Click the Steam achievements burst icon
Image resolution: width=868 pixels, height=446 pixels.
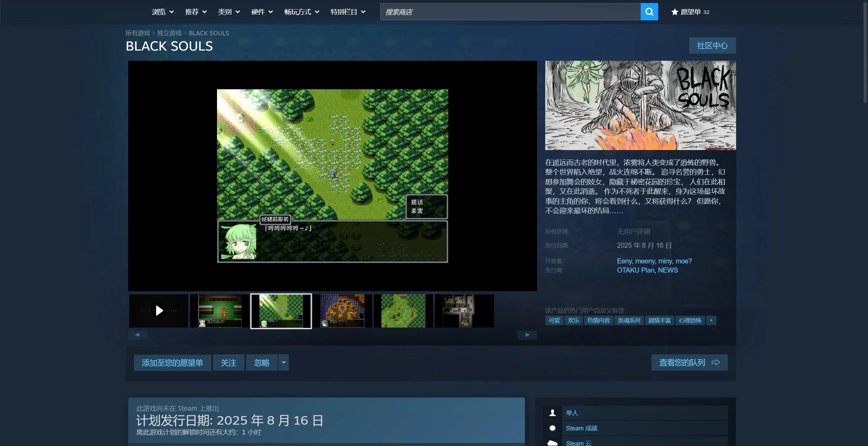(552, 428)
